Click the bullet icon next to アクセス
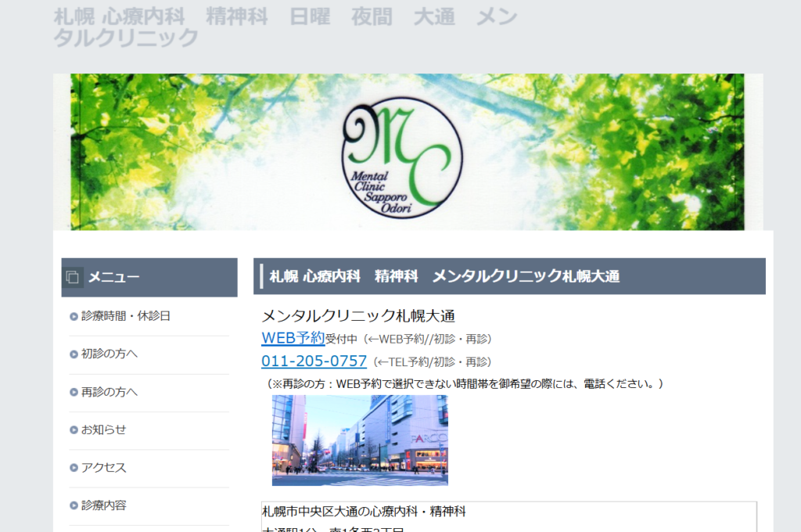The width and height of the screenshot is (801, 532). point(74,468)
